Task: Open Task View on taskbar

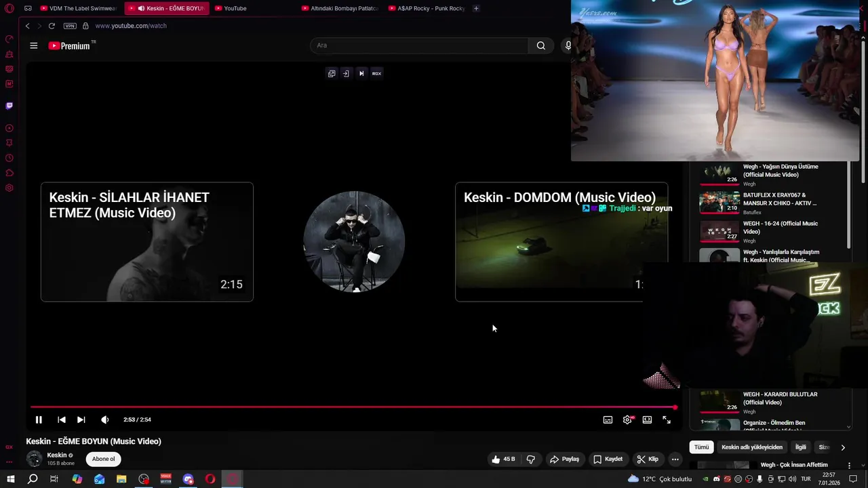Action: [54, 479]
